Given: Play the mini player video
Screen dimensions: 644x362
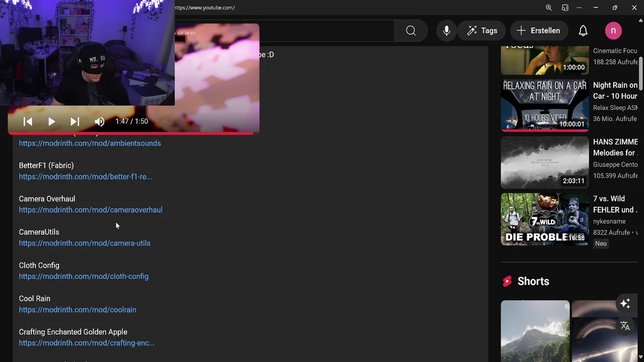Looking at the screenshot, I should tap(51, 121).
